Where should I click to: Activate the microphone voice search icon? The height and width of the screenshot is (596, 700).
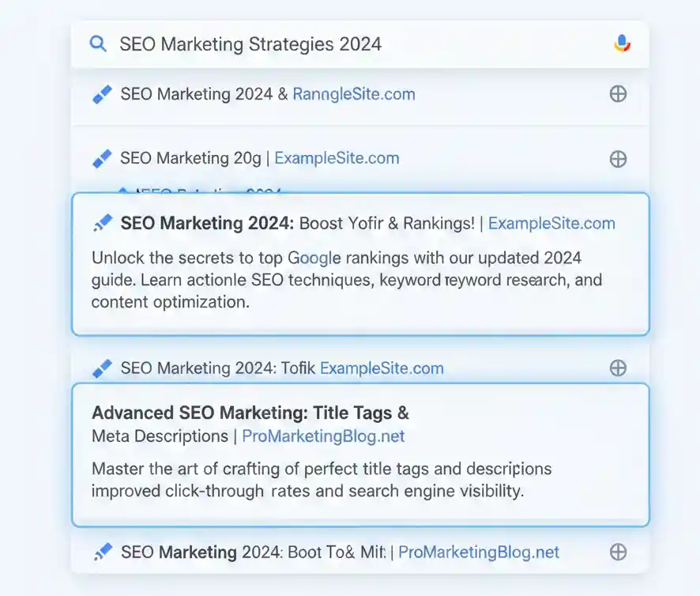623,43
